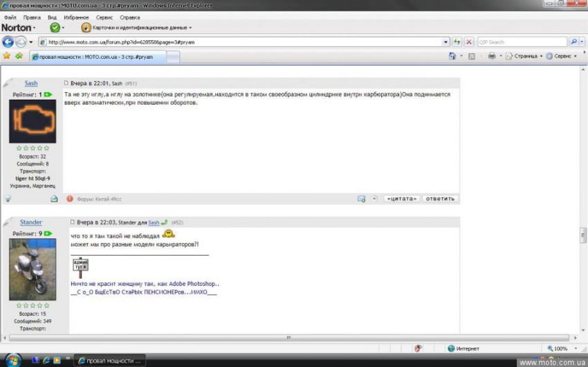Viewport: 588px width, 367px height.
Task: Click the popup blocker status bar icon
Action: tap(418, 348)
